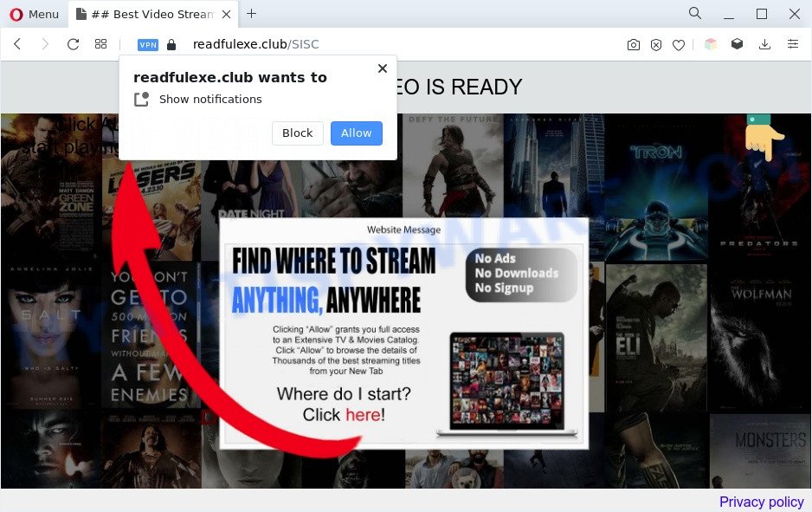Close the notification permission popup
The height and width of the screenshot is (512, 812).
(383, 68)
